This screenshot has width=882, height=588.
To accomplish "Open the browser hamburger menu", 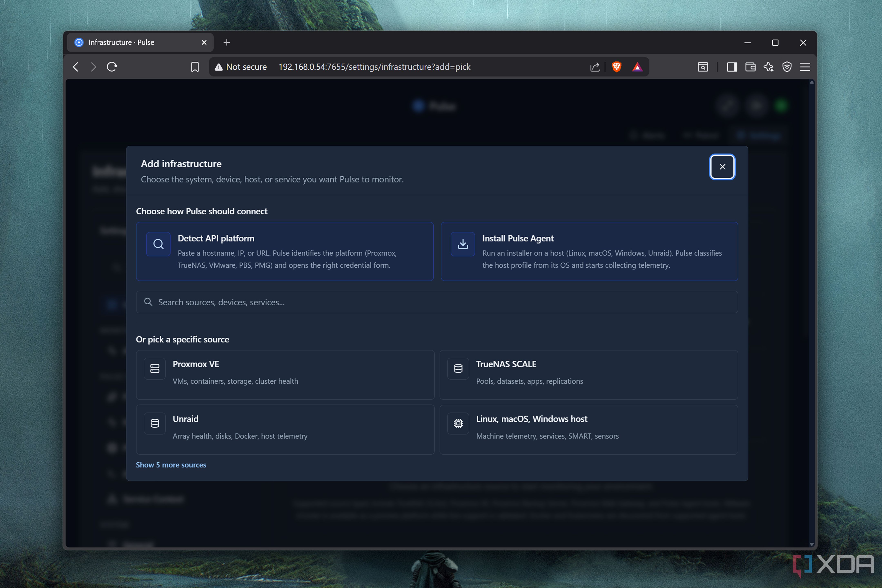I will pyautogui.click(x=805, y=67).
